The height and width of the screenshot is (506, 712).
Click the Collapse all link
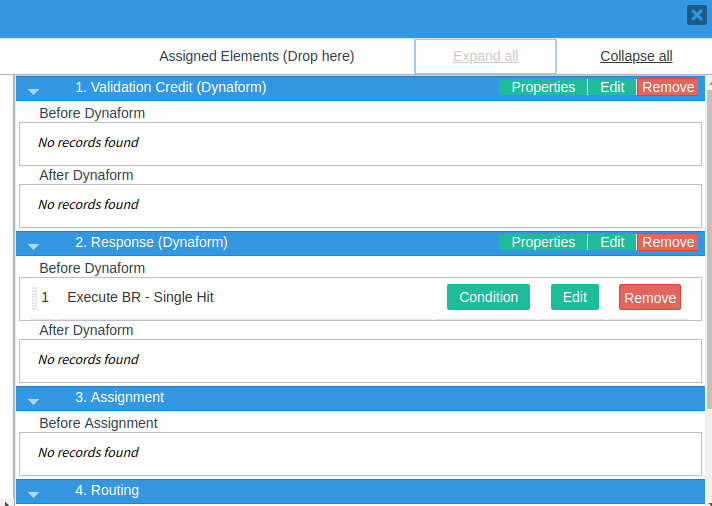pyautogui.click(x=636, y=57)
